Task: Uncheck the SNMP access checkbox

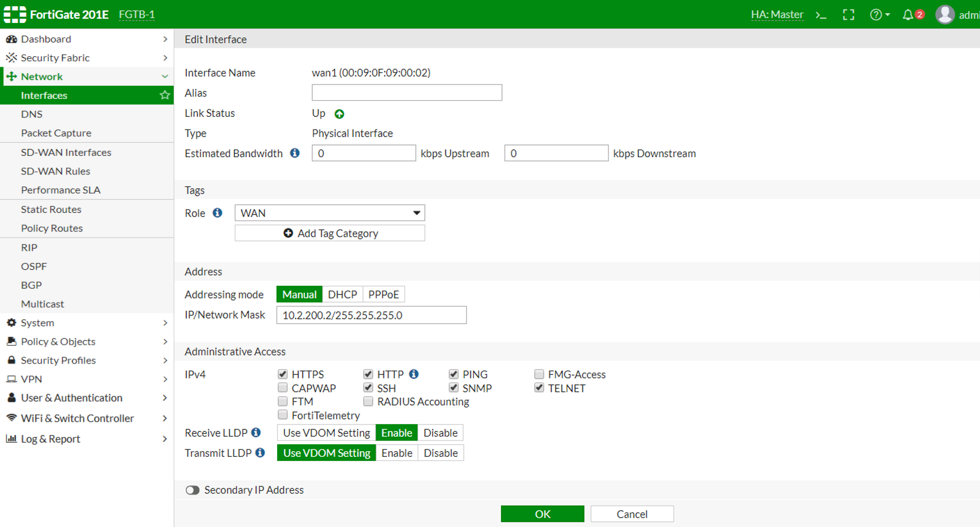Action: point(454,388)
